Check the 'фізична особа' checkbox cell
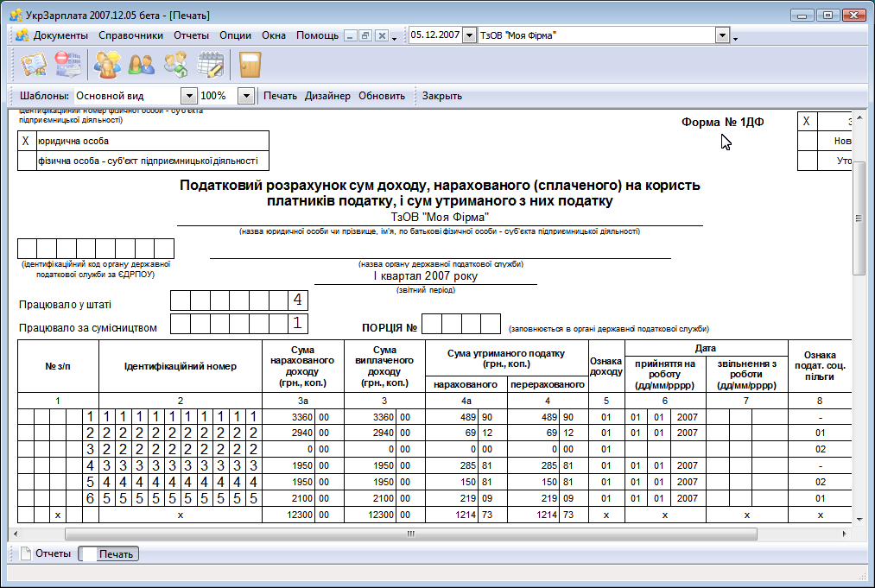Screen dimensions: 875x588 (x=26, y=161)
